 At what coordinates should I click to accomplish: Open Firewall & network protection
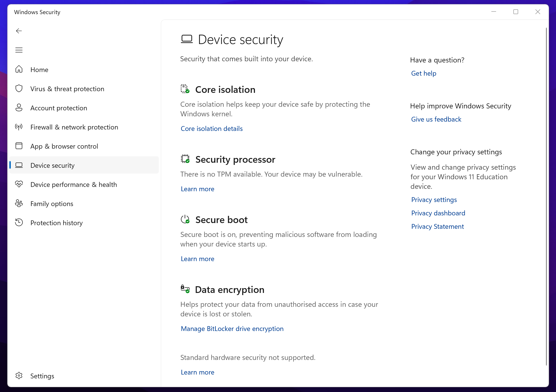(74, 127)
